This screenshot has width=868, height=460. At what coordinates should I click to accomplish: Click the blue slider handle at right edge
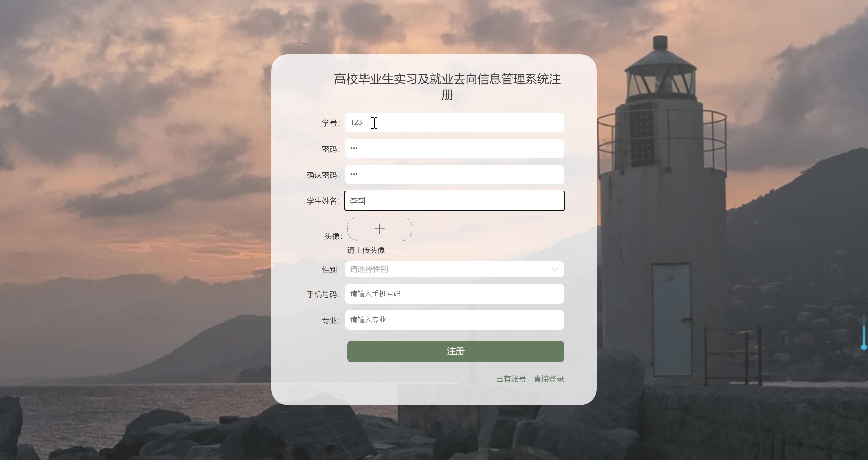(864, 347)
